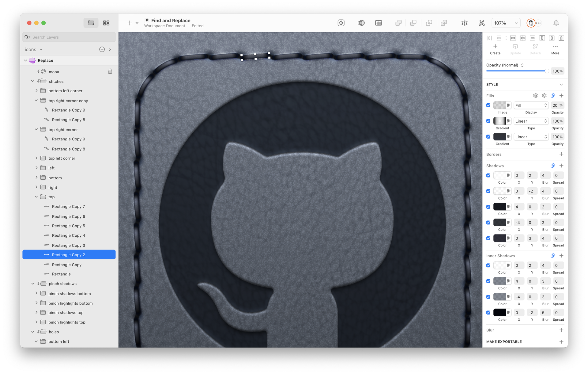Viewport: 588px width, 374px height.
Task: Uncheck inner shadow with blur 6
Action: [x=488, y=313]
